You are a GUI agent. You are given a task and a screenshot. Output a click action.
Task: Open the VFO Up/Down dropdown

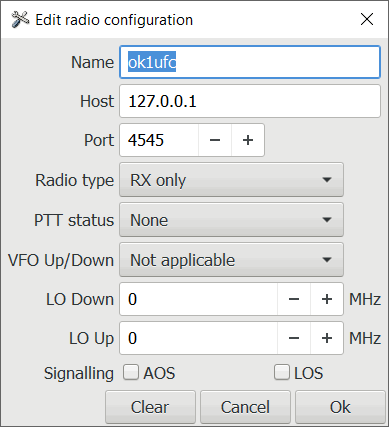point(231,260)
